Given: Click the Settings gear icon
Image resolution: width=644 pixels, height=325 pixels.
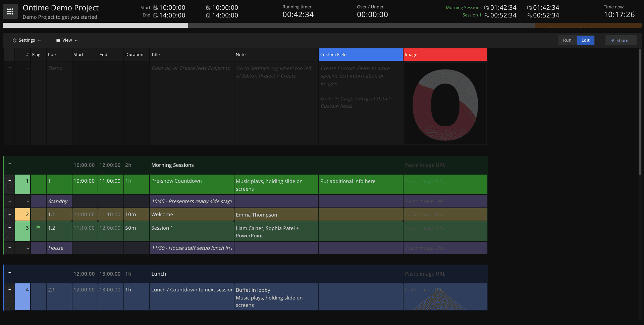Looking at the screenshot, I should (x=15, y=40).
